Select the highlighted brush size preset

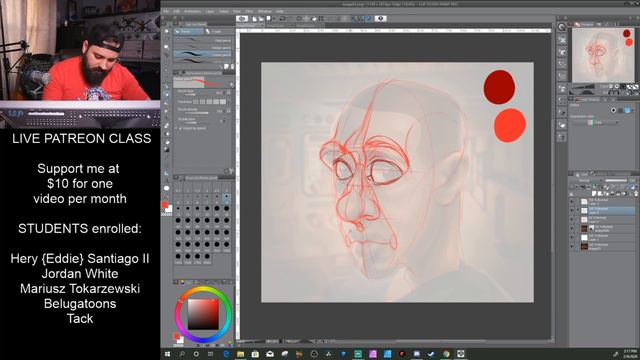pos(226,198)
